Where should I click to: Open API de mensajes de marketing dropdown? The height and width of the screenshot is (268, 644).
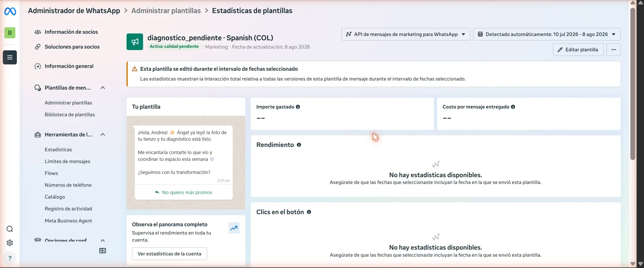[x=406, y=34]
